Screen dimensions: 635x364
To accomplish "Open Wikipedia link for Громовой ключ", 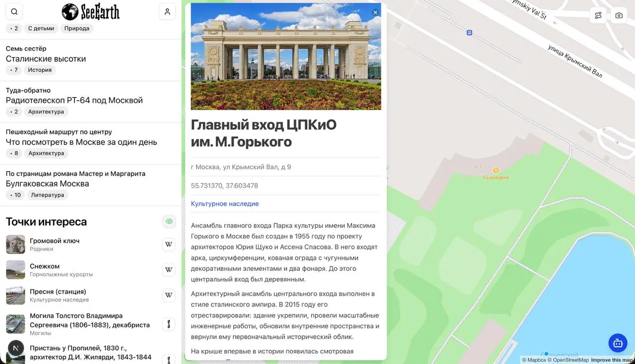I will (169, 244).
